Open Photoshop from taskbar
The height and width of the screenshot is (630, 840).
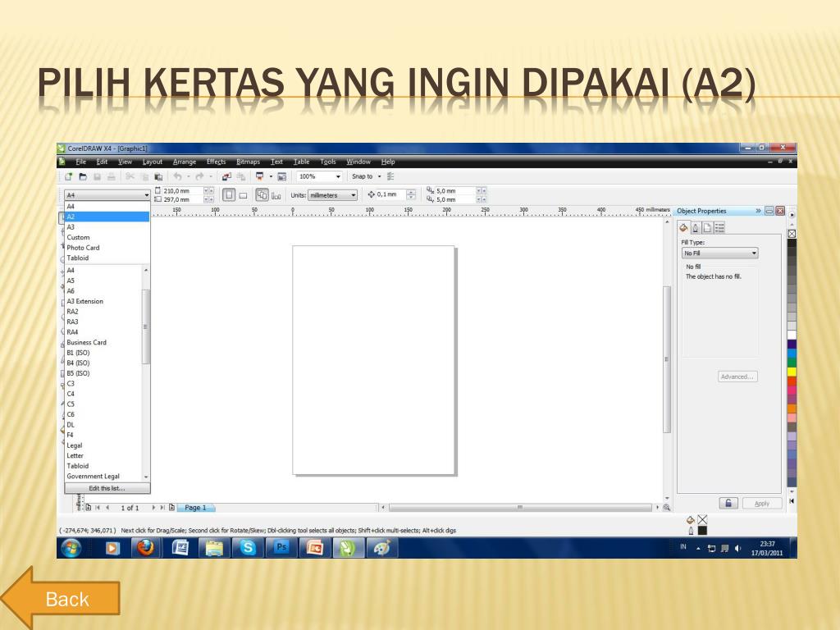point(281,547)
